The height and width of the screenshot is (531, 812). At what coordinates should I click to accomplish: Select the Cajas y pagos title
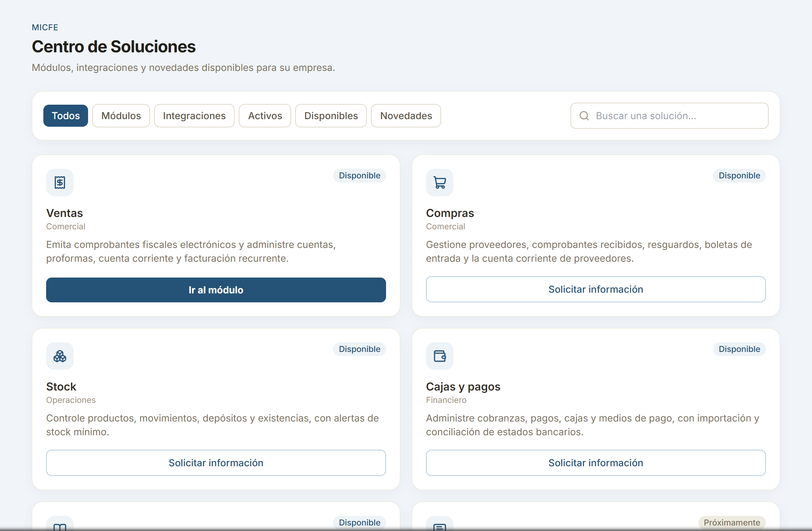(x=463, y=387)
